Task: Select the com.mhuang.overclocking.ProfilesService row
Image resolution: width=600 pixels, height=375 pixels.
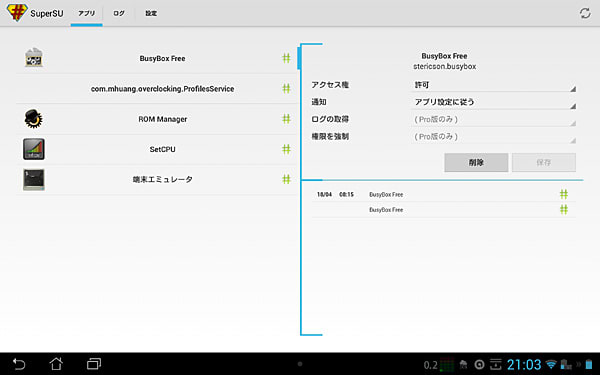Action: point(157,88)
